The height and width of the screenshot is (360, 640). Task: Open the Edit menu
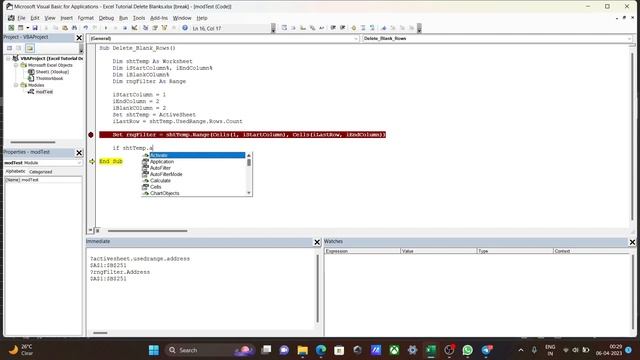(35, 18)
